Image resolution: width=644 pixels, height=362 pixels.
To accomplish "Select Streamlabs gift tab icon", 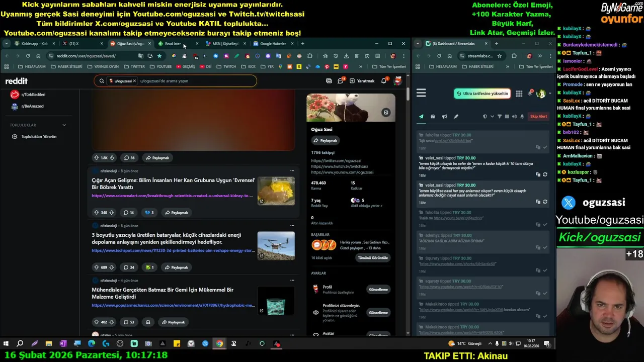I will (433, 117).
